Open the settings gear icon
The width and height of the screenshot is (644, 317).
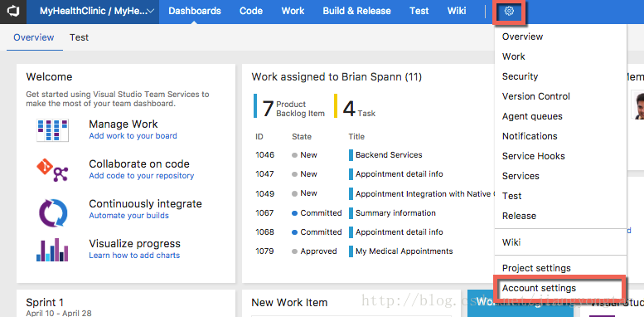509,12
